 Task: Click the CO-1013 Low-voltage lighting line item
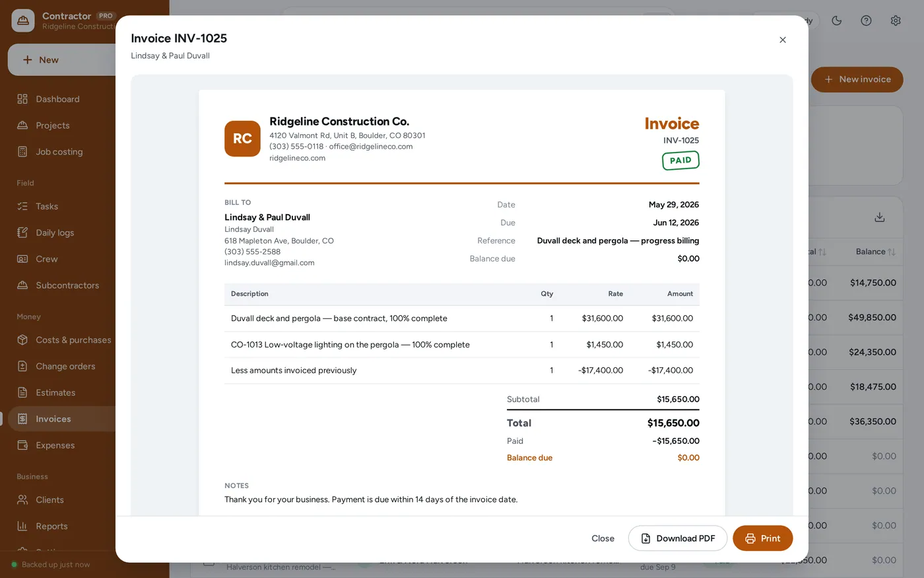pyautogui.click(x=462, y=345)
